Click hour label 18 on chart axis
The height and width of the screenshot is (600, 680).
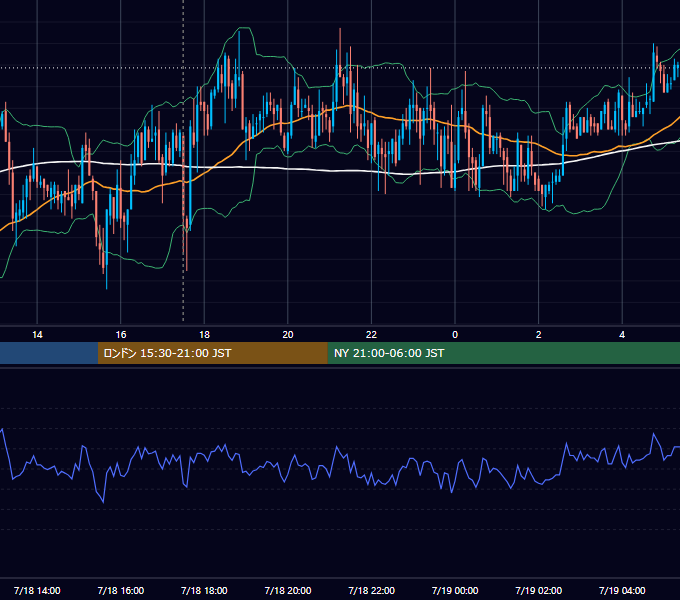[x=204, y=335]
